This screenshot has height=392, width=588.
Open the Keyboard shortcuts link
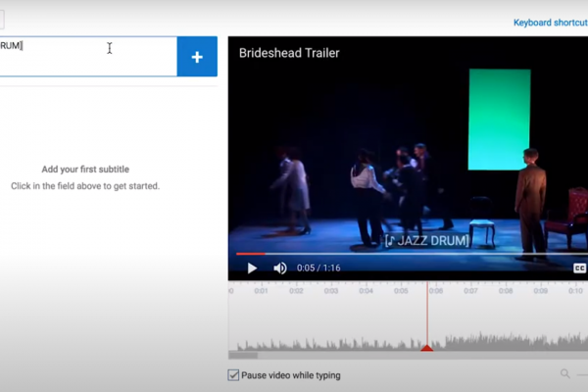point(550,23)
